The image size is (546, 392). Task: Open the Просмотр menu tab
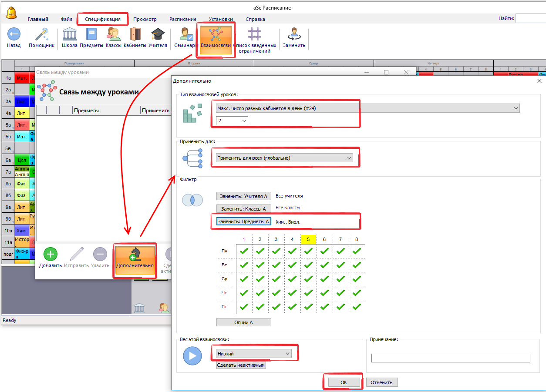[145, 19]
